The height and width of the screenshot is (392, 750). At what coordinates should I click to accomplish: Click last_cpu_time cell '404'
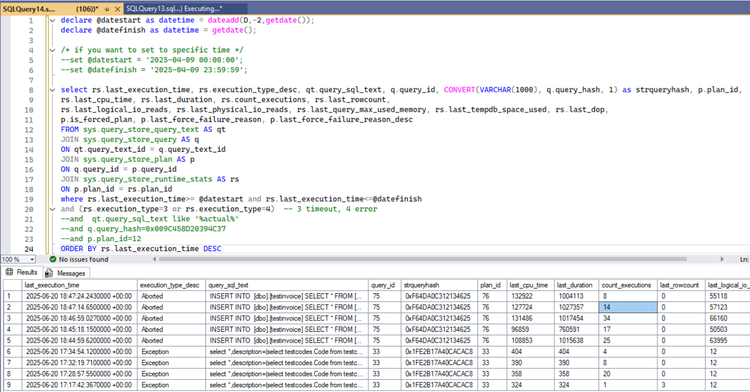[530, 351]
